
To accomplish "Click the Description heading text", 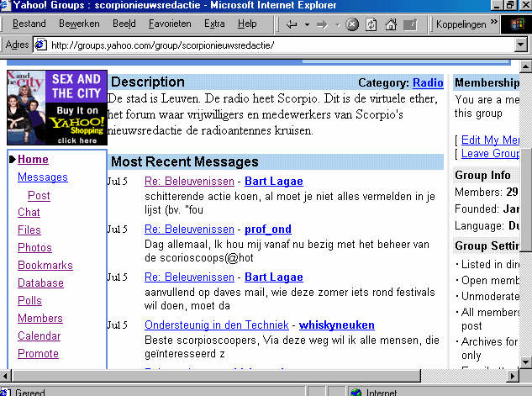I will click(x=148, y=82).
